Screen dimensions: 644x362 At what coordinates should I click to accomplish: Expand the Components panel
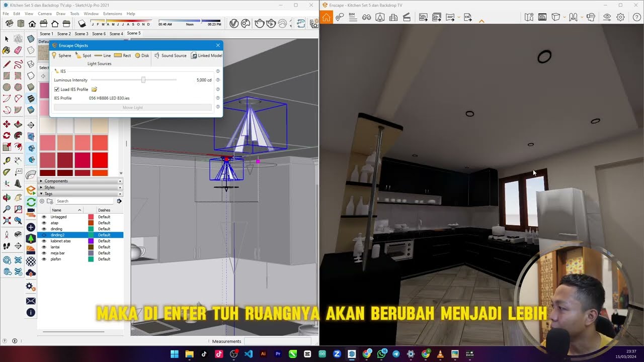41,181
